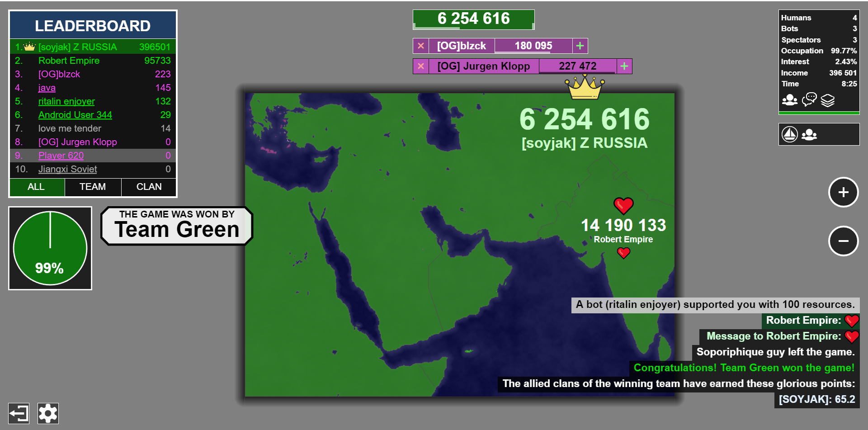Image resolution: width=868 pixels, height=430 pixels.
Task: Click the 99% occupation pie chart
Action: 50,248
